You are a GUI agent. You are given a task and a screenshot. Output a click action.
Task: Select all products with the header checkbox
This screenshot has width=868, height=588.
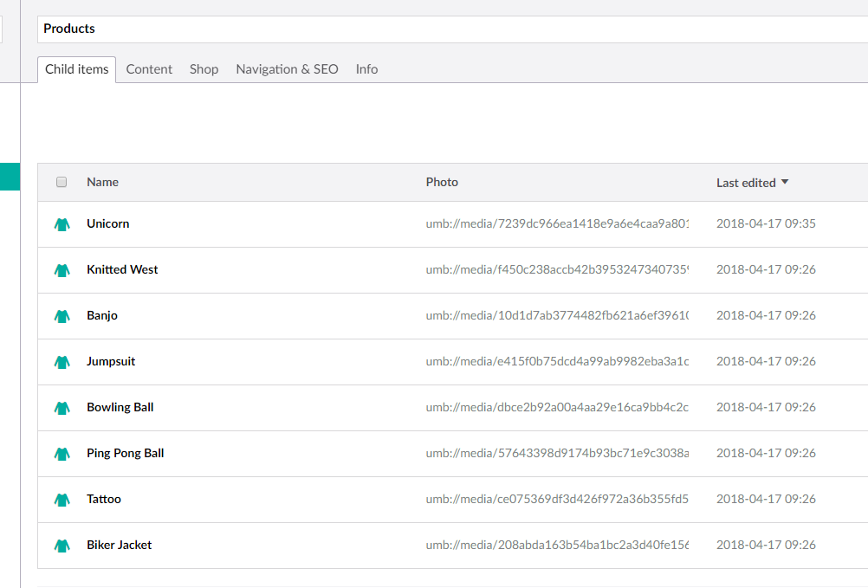[62, 182]
